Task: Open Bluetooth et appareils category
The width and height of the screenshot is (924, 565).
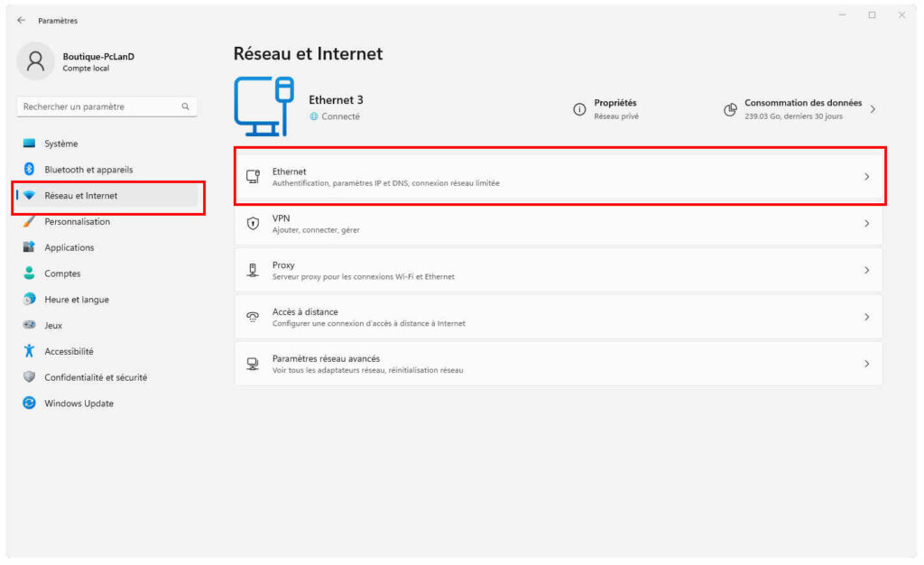Action: click(x=107, y=169)
